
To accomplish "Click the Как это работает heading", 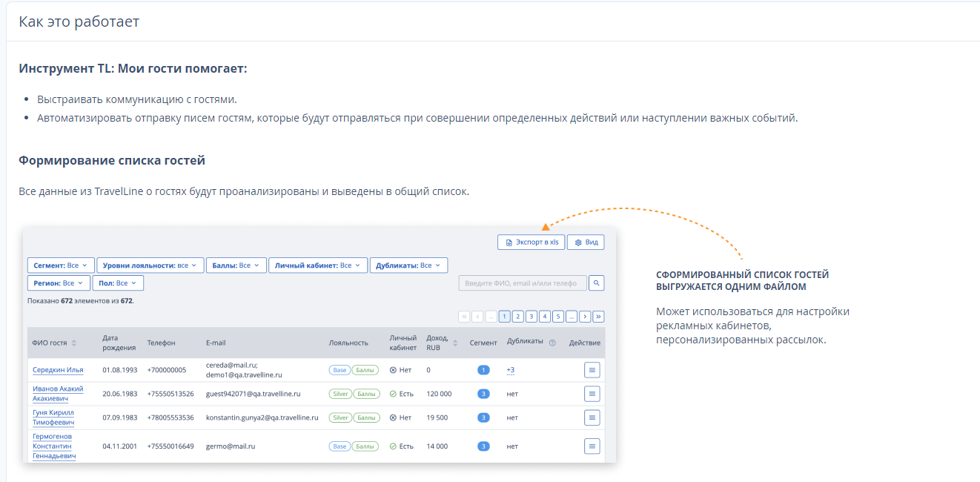I will coord(79,22).
